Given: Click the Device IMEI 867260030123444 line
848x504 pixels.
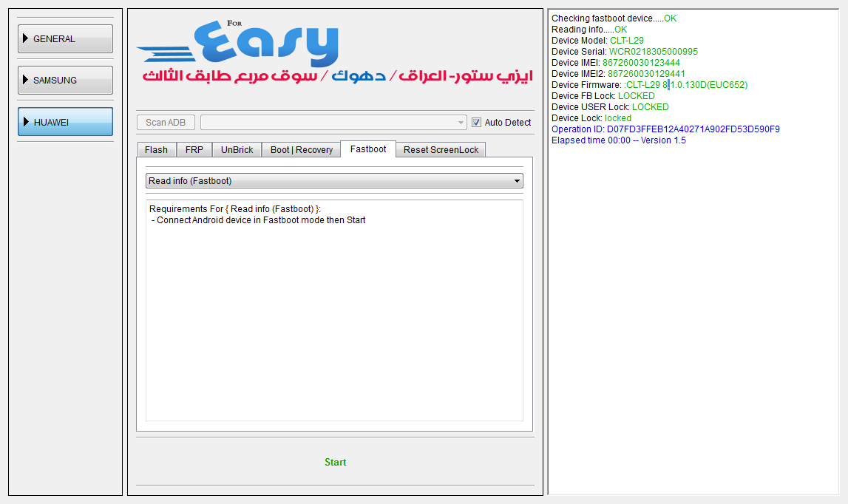Looking at the screenshot, I should point(615,63).
